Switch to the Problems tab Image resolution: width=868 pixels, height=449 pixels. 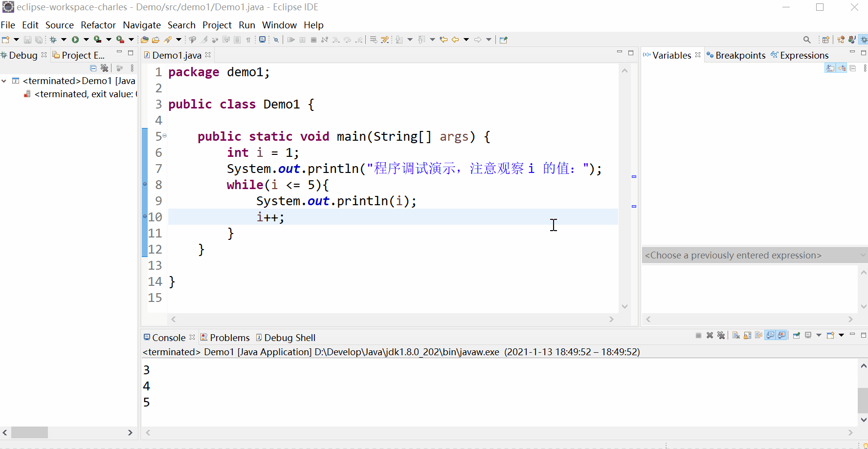click(229, 338)
